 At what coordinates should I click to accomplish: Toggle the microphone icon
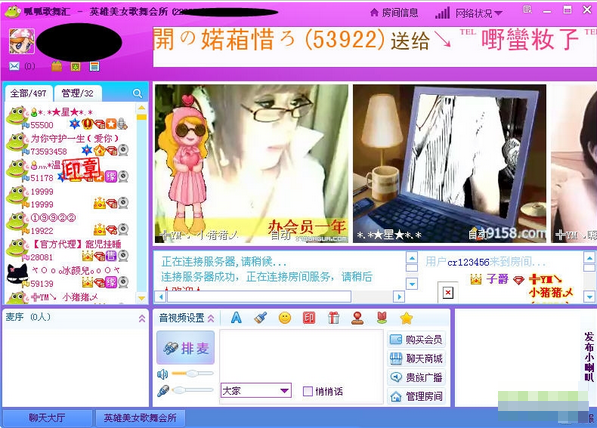tap(163, 391)
